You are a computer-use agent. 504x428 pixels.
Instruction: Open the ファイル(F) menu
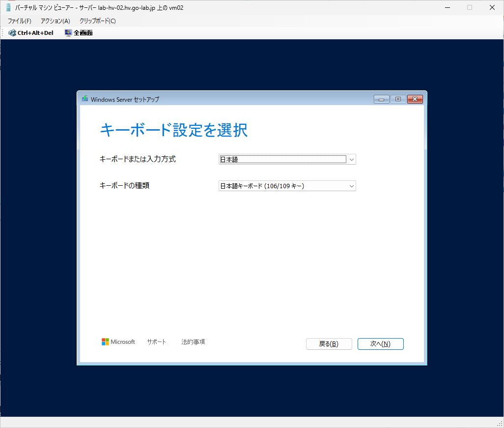(20, 21)
